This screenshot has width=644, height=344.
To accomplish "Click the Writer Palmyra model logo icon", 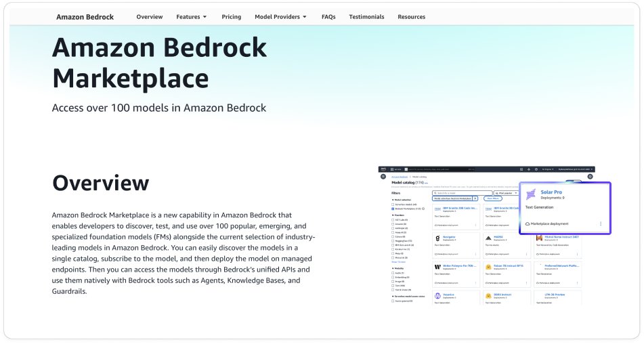I will 437,267.
